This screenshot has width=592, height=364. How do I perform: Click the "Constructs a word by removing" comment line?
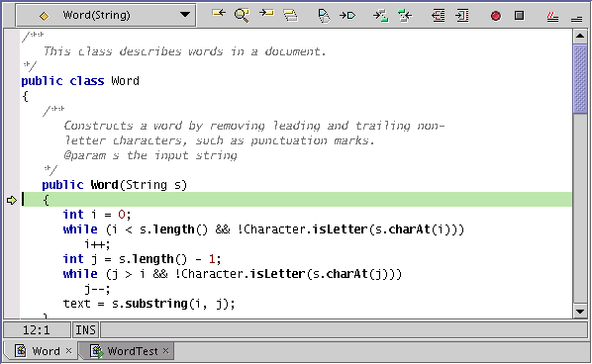[x=254, y=126]
